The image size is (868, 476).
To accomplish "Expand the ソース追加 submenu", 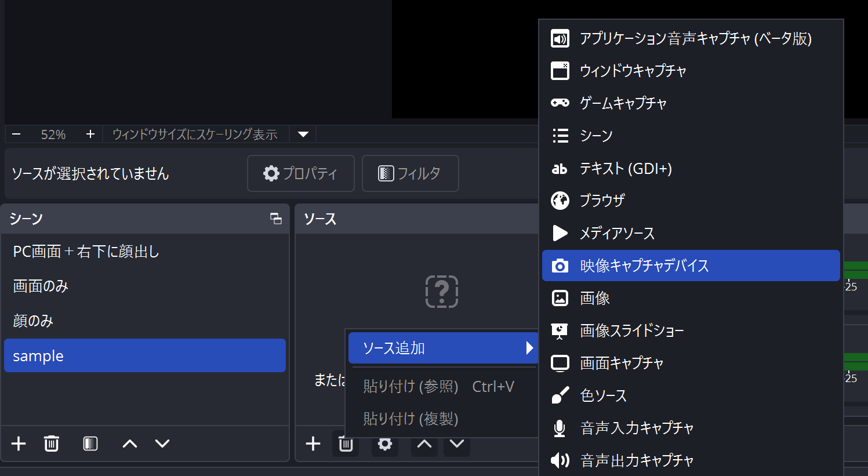I will [x=443, y=348].
